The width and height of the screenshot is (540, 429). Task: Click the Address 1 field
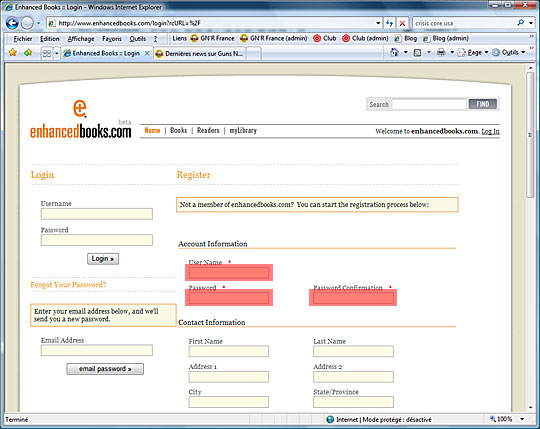(x=229, y=377)
